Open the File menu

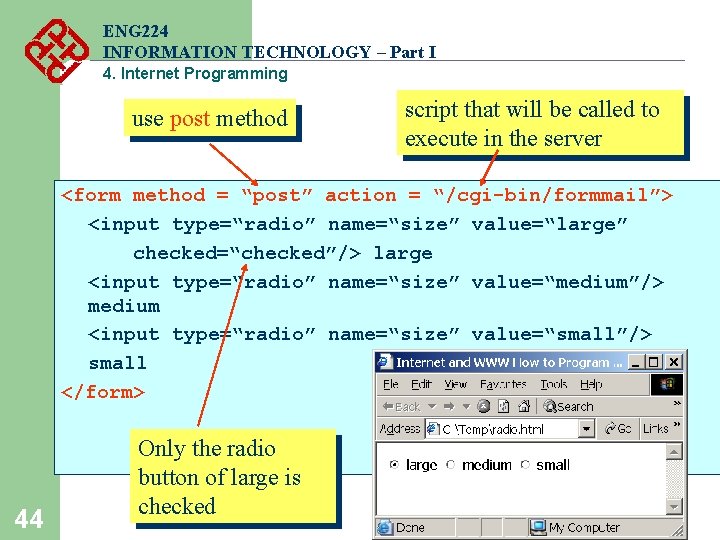pyautogui.click(x=391, y=384)
